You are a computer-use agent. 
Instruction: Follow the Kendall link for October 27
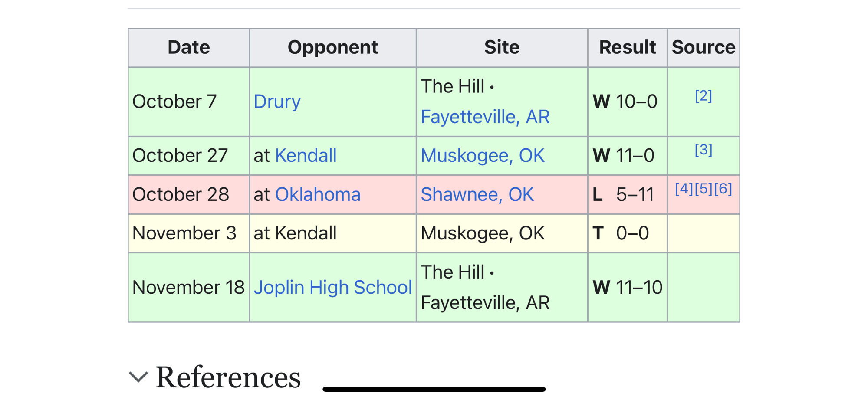coord(306,156)
